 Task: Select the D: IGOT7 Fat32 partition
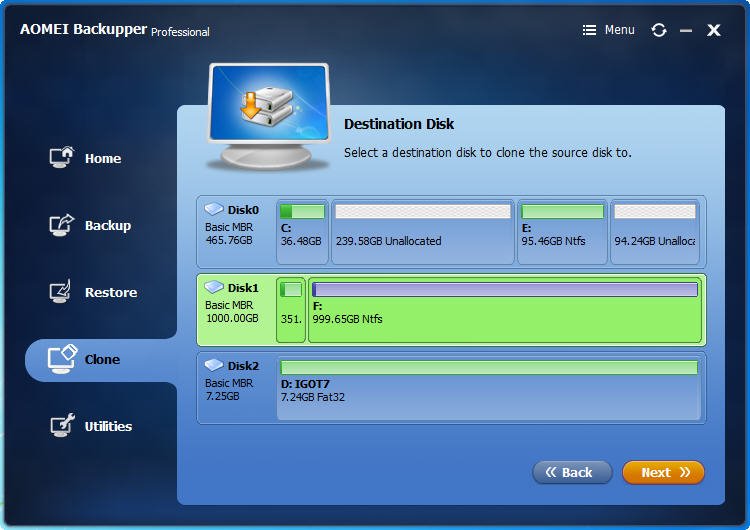coord(488,388)
